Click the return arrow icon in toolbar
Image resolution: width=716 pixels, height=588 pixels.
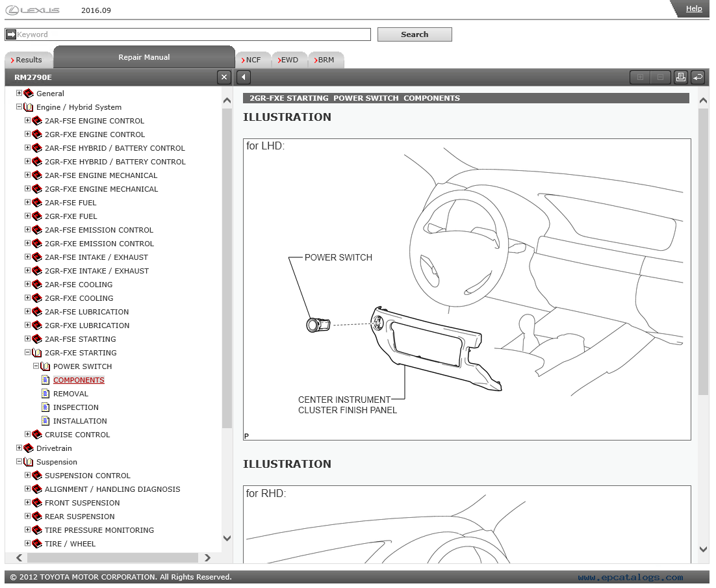click(698, 77)
